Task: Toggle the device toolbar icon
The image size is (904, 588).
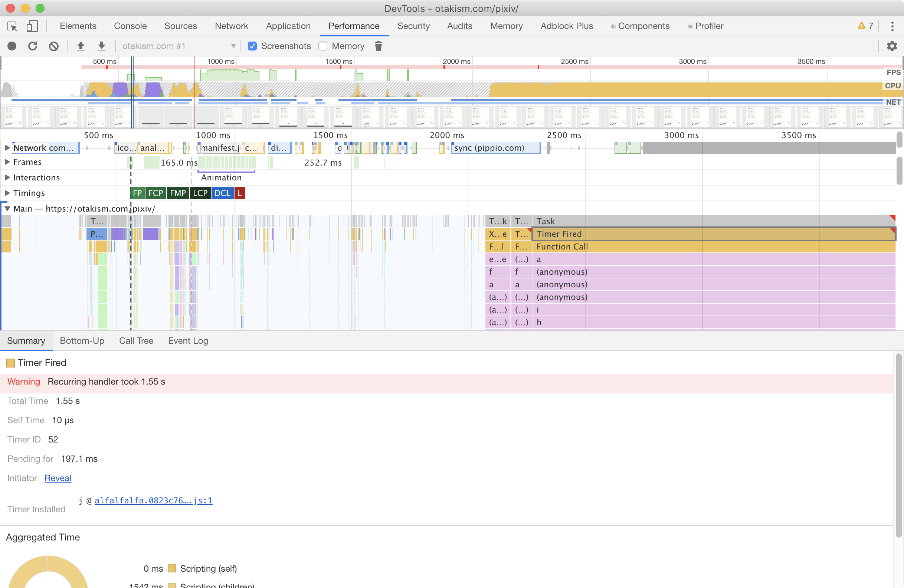Action: (32, 26)
